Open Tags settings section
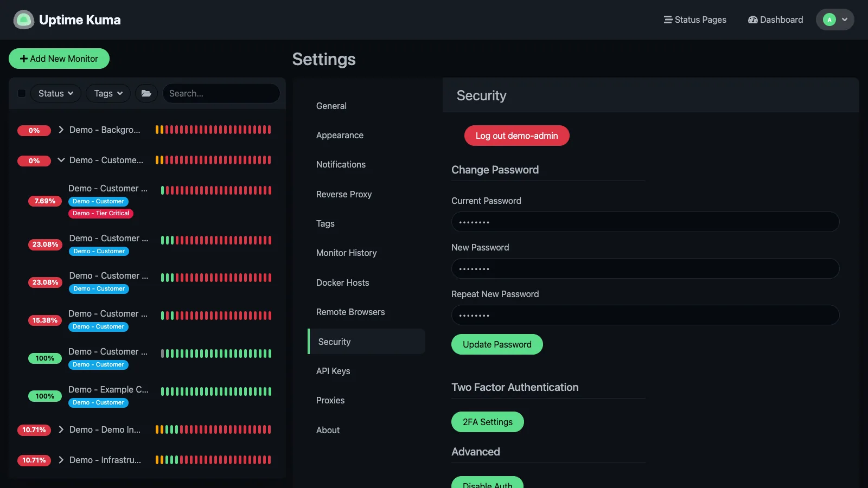868x488 pixels. tap(366, 223)
